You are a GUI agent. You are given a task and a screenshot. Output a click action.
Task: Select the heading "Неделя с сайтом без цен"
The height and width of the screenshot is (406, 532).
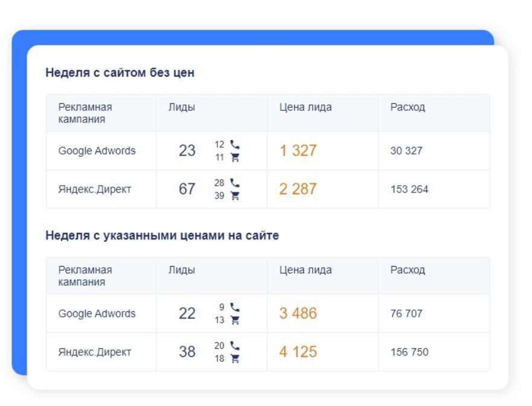coord(120,73)
